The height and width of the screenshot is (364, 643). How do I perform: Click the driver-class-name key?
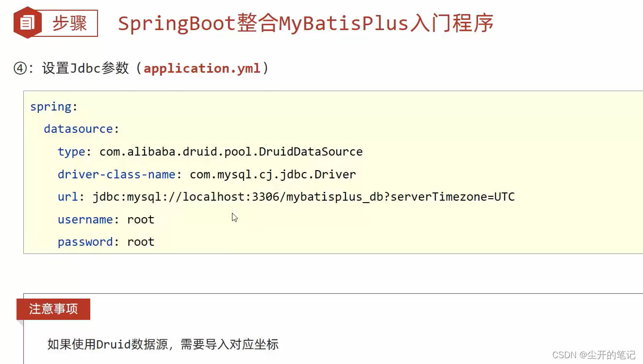pyautogui.click(x=116, y=174)
